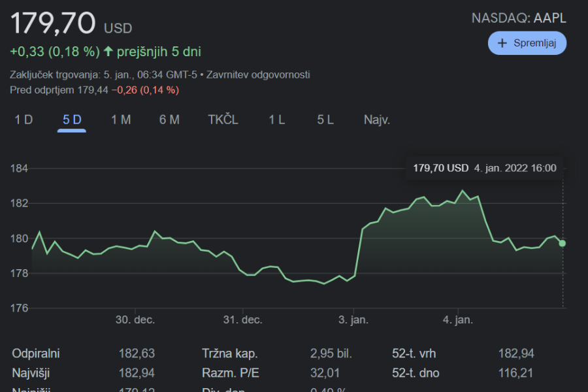
Task: Click the 3. jan. date axis label
Action: pyautogui.click(x=353, y=320)
